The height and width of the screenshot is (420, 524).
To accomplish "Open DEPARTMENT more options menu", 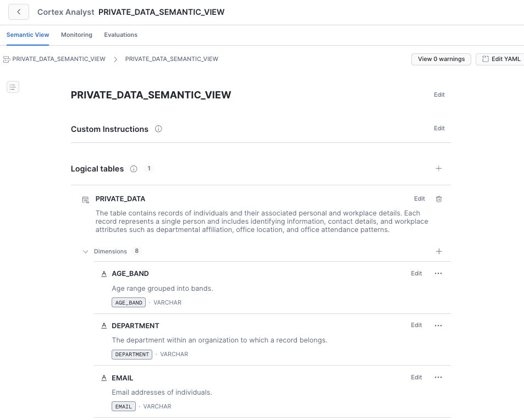I will 438,325.
